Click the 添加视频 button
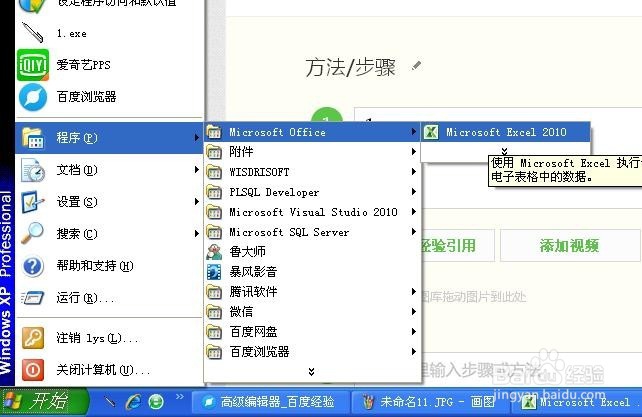This screenshot has height=417, width=642. (x=570, y=246)
